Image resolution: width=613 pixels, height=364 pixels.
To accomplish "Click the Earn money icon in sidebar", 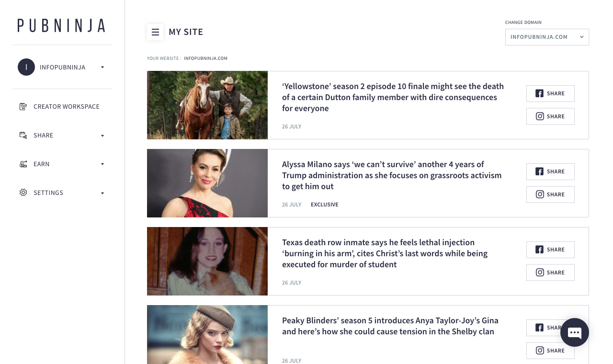I will pyautogui.click(x=23, y=164).
